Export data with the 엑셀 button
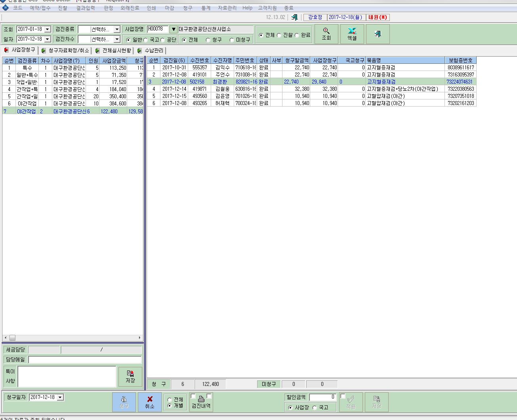 pyautogui.click(x=352, y=34)
